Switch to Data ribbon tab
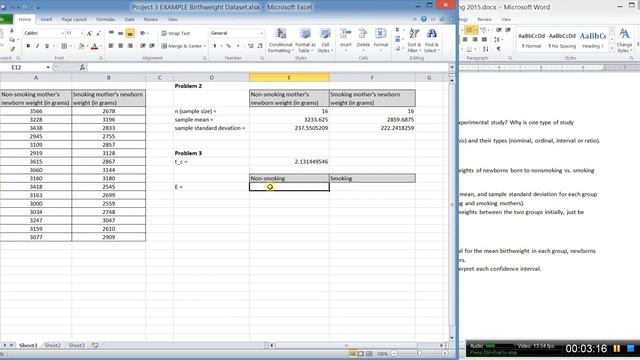Screen dimensions: 640x360 click(x=129, y=20)
